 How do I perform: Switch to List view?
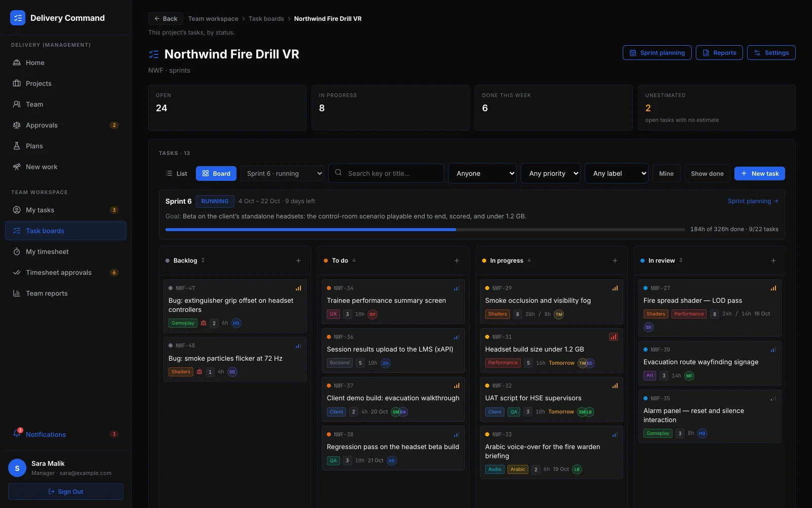pos(176,173)
